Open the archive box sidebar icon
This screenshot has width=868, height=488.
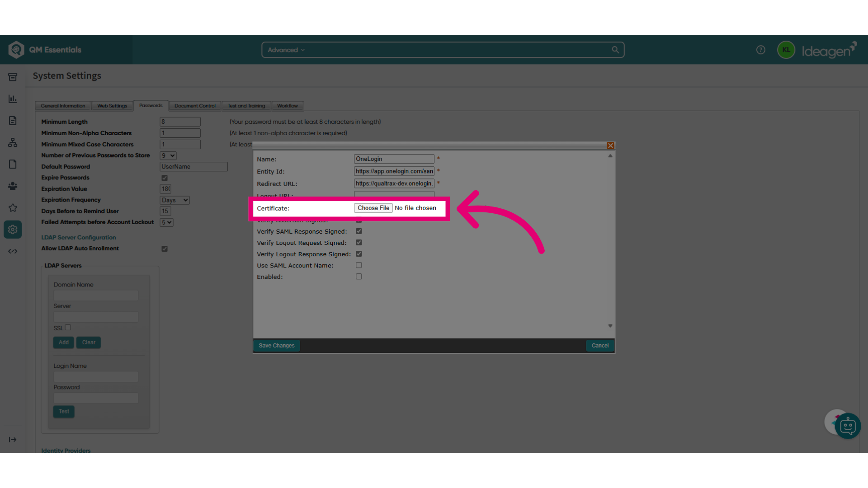coord(13,77)
